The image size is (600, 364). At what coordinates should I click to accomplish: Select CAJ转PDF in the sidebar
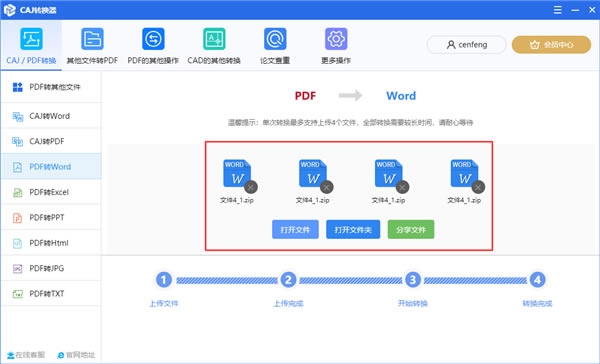point(51,141)
